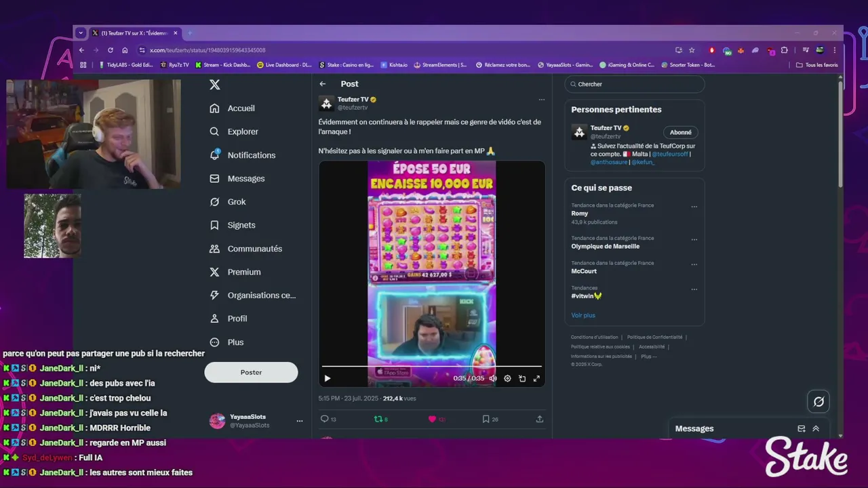Open Messages from the sidebar menu
Image resolution: width=868 pixels, height=488 pixels.
[237, 178]
